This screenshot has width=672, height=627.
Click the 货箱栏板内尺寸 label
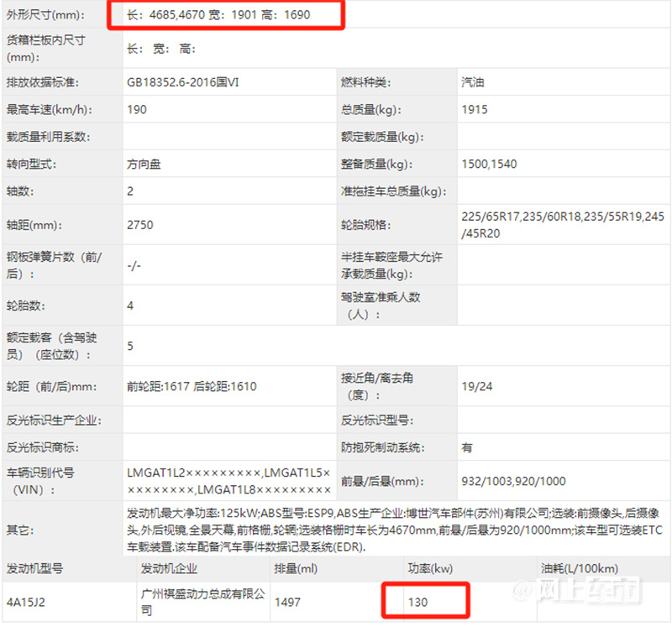click(x=46, y=49)
